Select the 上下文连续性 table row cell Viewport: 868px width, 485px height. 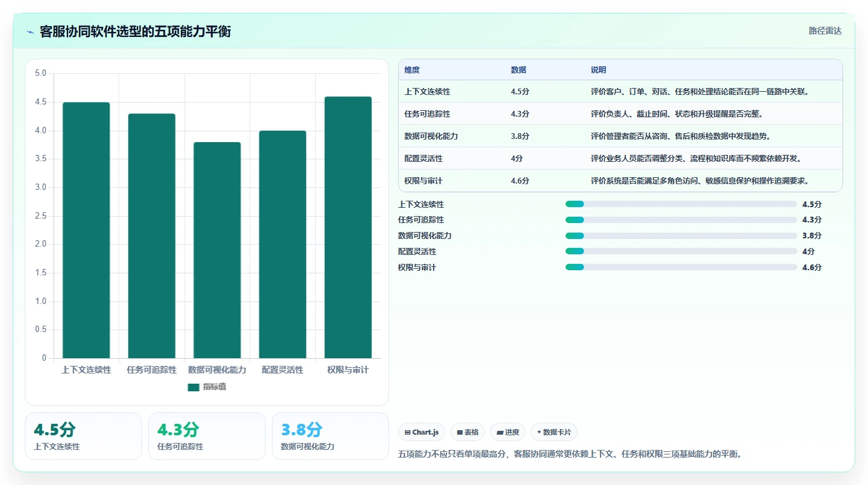(427, 92)
